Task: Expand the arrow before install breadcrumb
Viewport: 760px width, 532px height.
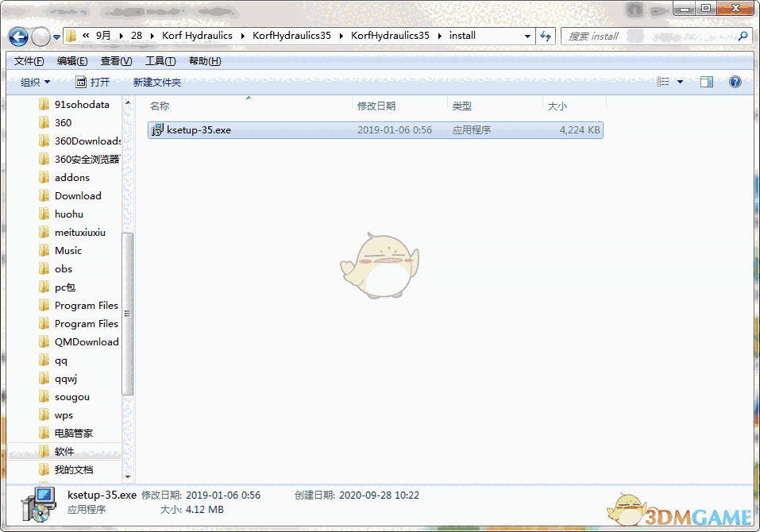Action: 440,37
